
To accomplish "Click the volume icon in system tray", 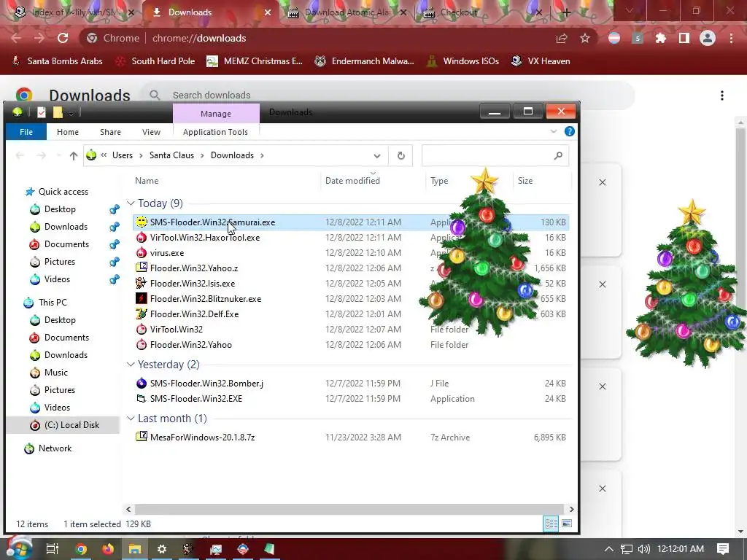I will click(x=643, y=549).
